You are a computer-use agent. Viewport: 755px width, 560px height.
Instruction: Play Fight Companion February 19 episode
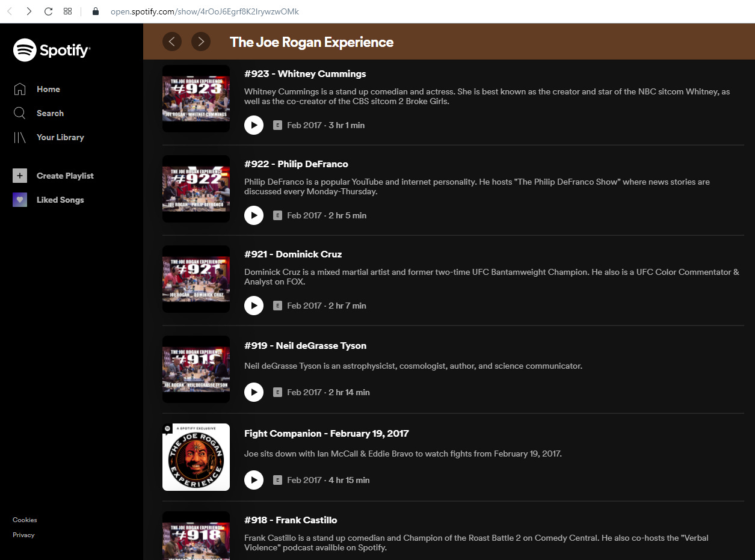(254, 480)
